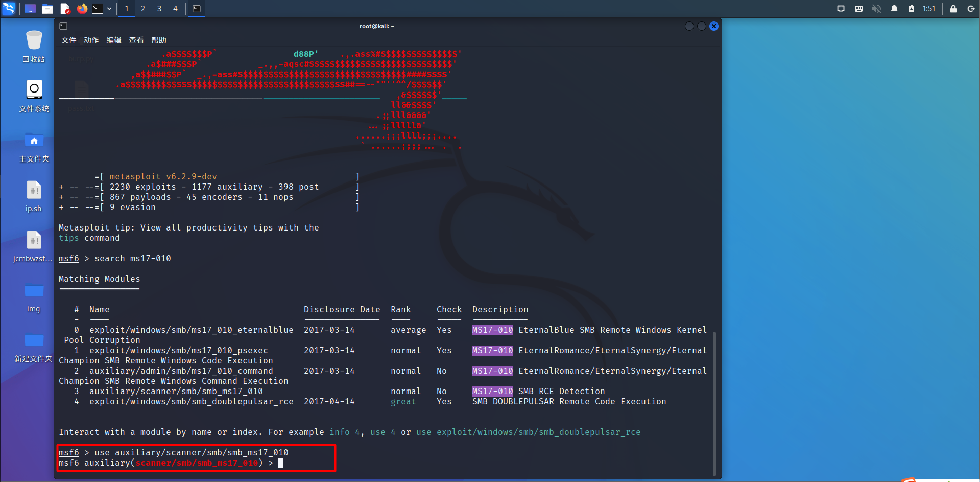The height and width of the screenshot is (482, 980).
Task: Open the network connection tray icon
Action: [841, 9]
